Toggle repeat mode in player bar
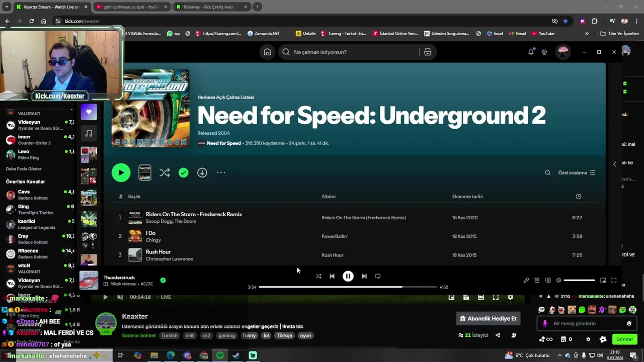This screenshot has height=362, width=644. pyautogui.click(x=378, y=276)
